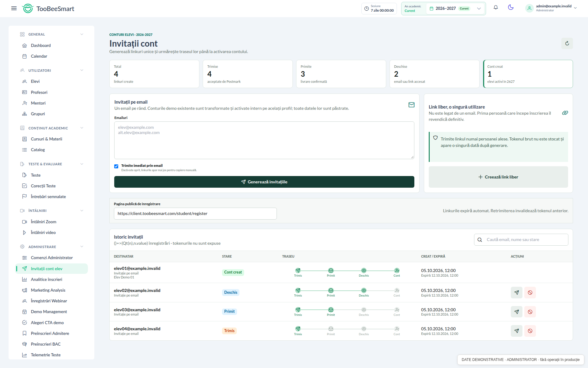Open the hamburger menu icon

pyautogui.click(x=14, y=8)
